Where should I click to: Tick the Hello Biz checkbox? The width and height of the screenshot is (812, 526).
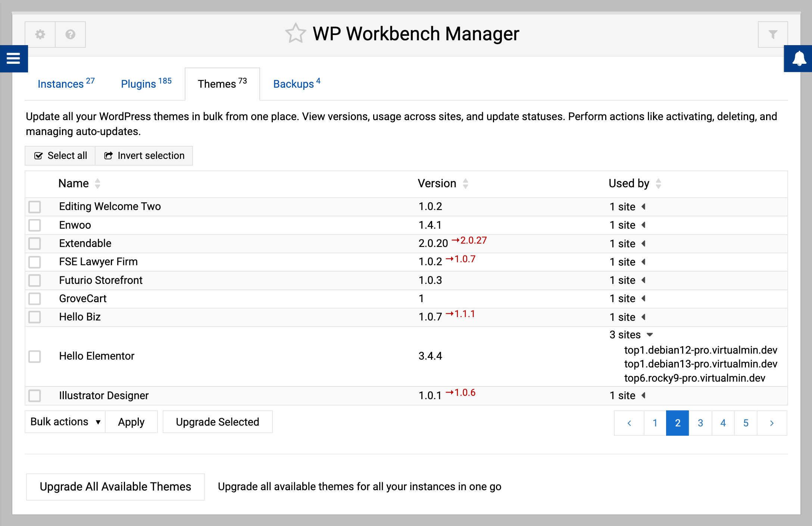pyautogui.click(x=35, y=317)
